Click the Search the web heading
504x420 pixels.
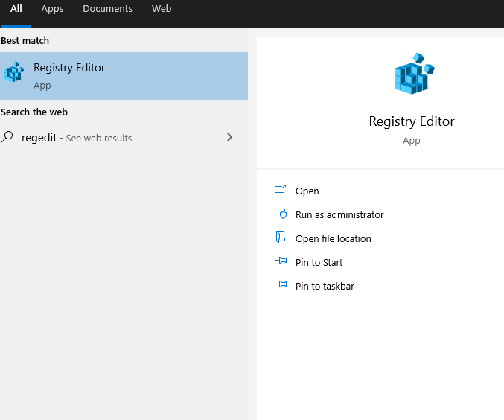(x=34, y=112)
